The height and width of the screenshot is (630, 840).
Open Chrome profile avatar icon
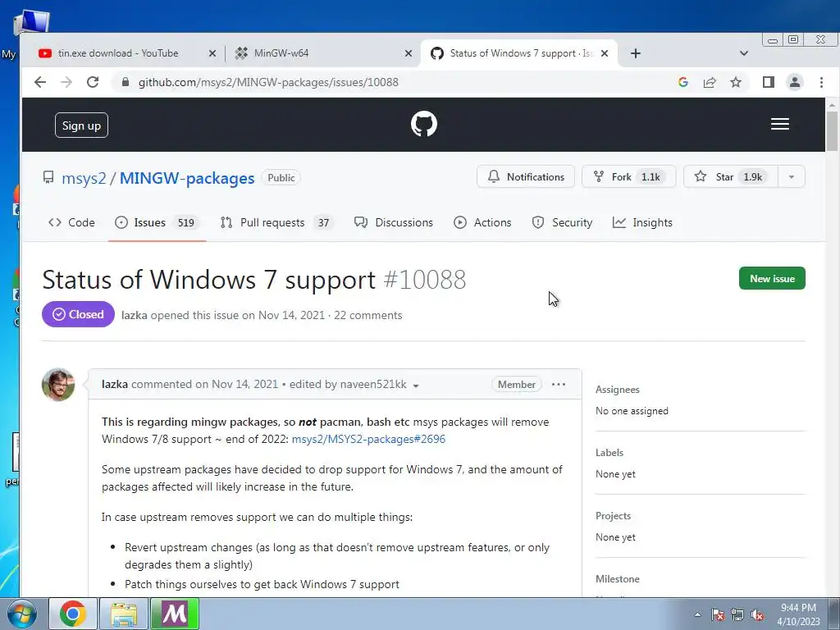[x=794, y=82]
